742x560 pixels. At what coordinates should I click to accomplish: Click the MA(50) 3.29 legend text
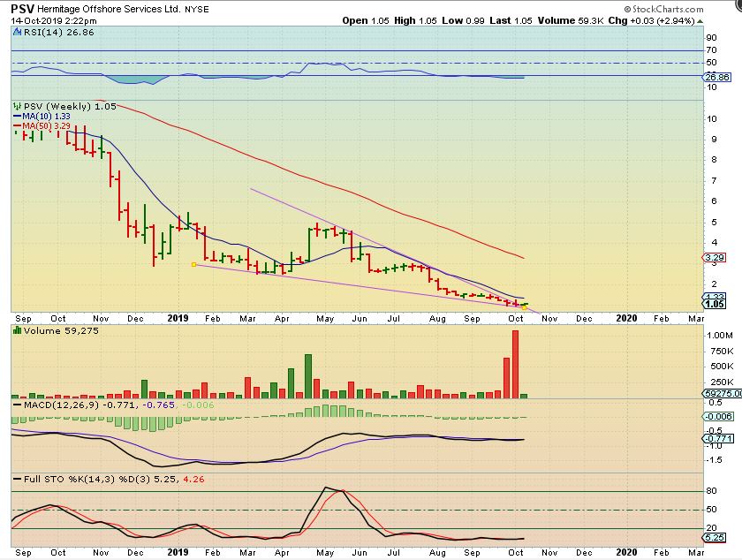click(x=46, y=126)
